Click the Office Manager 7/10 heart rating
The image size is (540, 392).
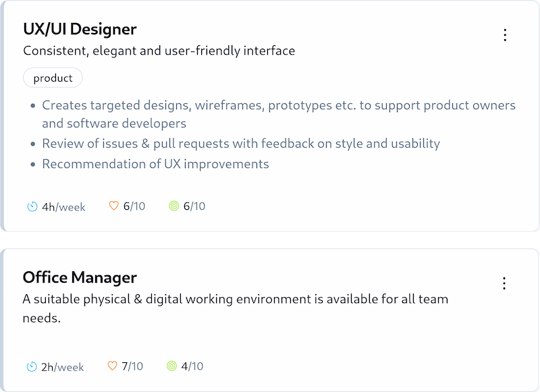pyautogui.click(x=132, y=366)
